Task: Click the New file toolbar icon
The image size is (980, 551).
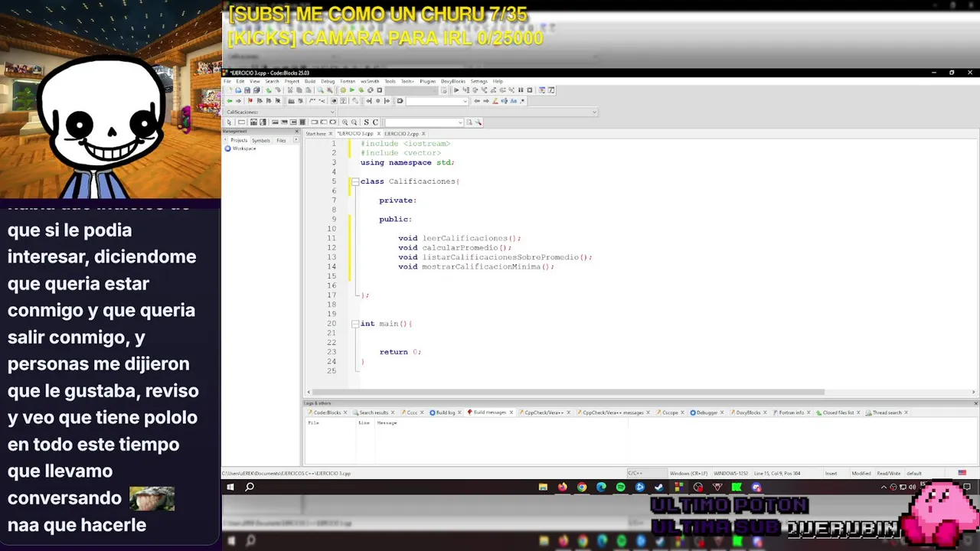Action: (x=230, y=90)
